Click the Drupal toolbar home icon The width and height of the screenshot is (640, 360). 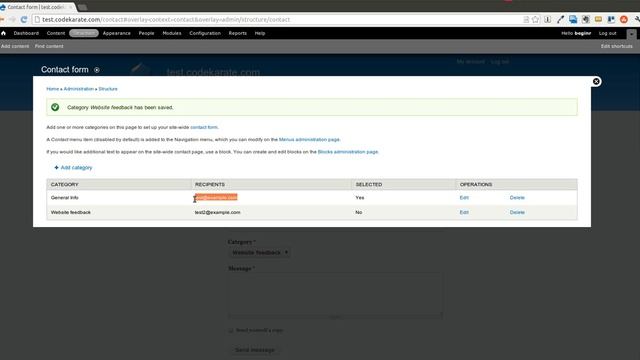(4, 33)
